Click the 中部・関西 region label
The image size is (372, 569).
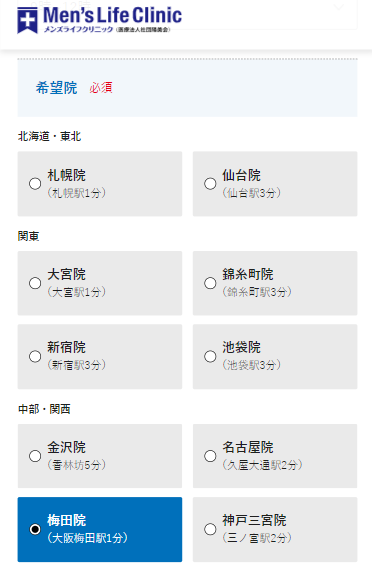click(44, 409)
